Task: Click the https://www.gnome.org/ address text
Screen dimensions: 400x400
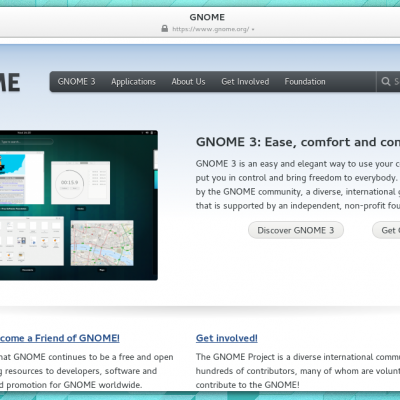Action: point(211,29)
